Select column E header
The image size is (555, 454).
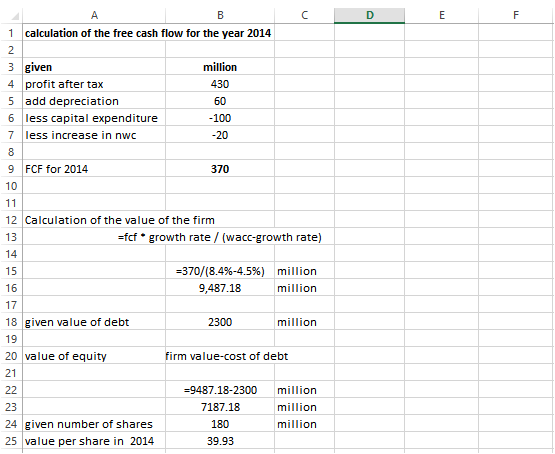pos(441,15)
